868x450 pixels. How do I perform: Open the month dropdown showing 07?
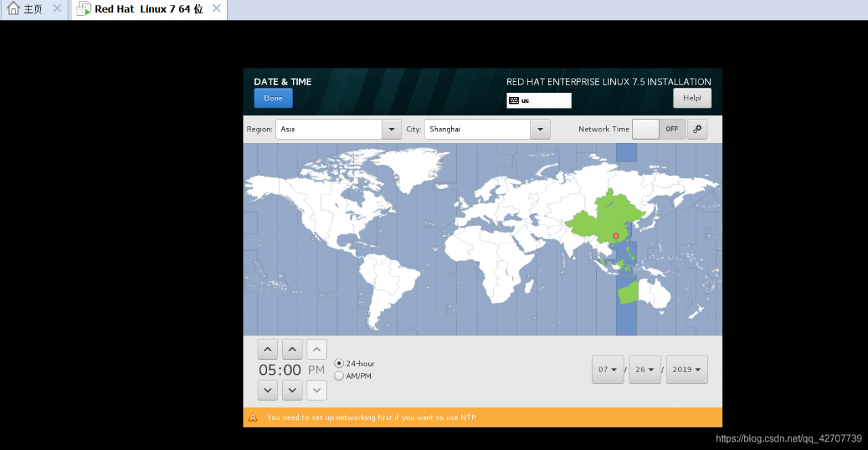(x=608, y=369)
